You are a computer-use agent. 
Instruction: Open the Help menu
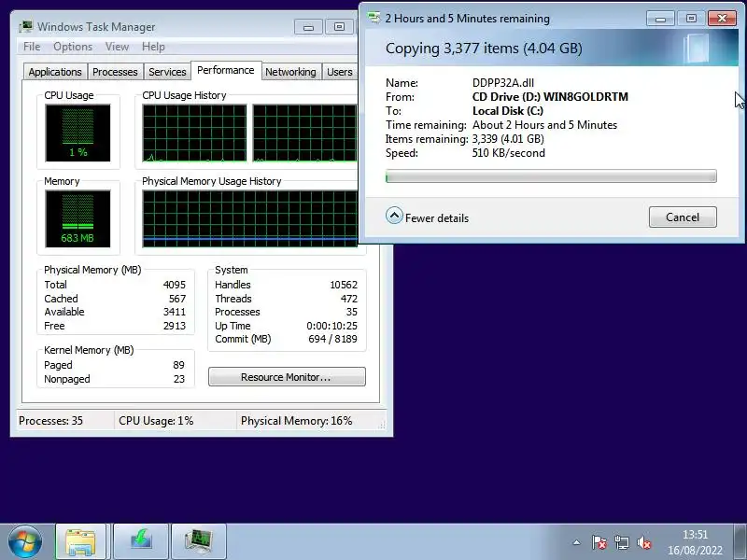pos(153,47)
